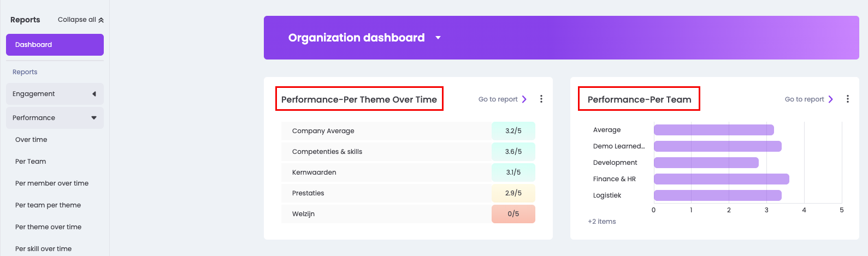Open the Organization dashboard dropdown

438,38
